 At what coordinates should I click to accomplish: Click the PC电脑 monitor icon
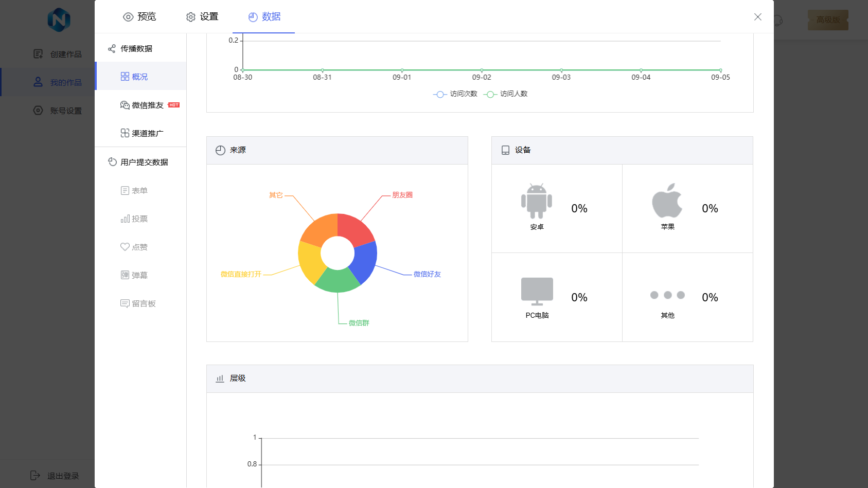537,291
